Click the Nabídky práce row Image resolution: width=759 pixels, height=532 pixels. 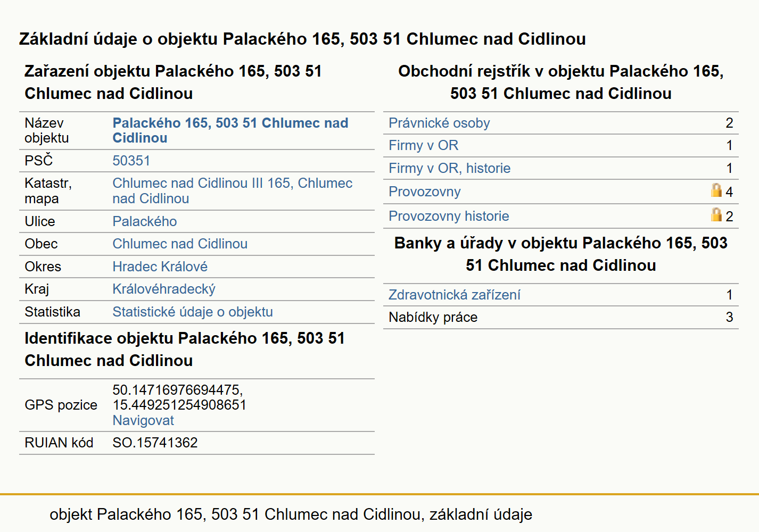pyautogui.click(x=560, y=317)
